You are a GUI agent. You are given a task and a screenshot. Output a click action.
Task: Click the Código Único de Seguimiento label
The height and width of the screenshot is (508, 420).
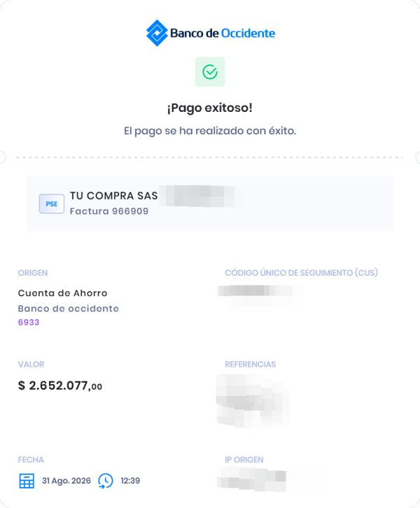click(x=302, y=273)
